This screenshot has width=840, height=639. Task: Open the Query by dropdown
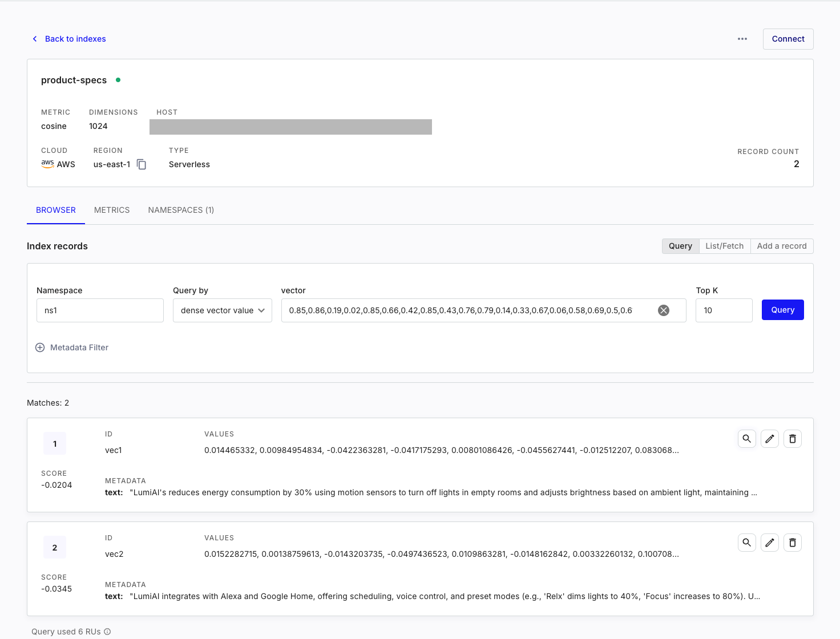pos(222,310)
